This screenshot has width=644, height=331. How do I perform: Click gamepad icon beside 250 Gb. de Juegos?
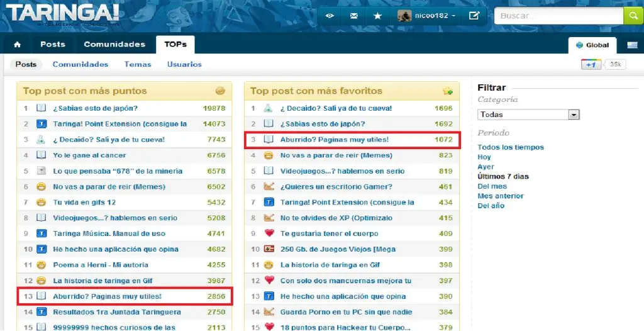(269, 249)
